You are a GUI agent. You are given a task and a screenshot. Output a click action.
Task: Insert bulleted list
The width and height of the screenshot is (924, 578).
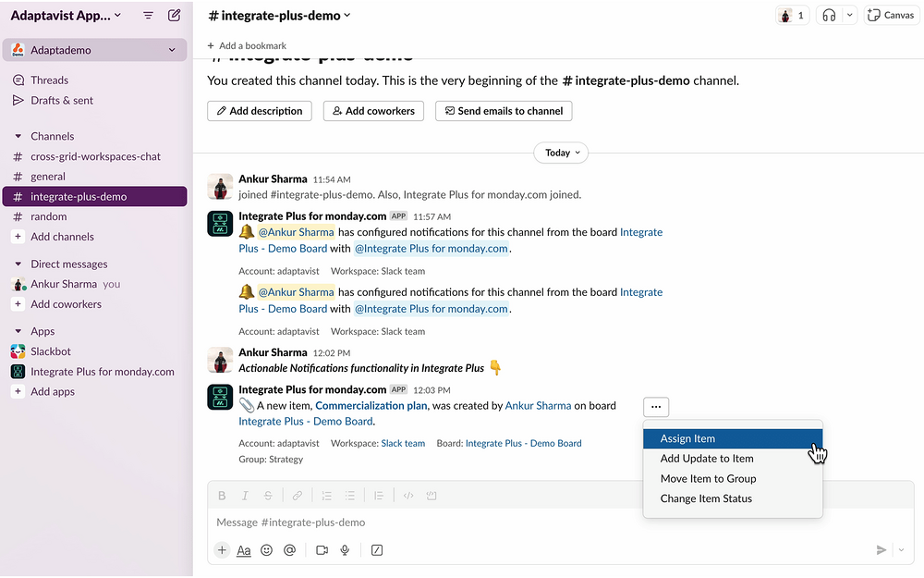tap(349, 496)
